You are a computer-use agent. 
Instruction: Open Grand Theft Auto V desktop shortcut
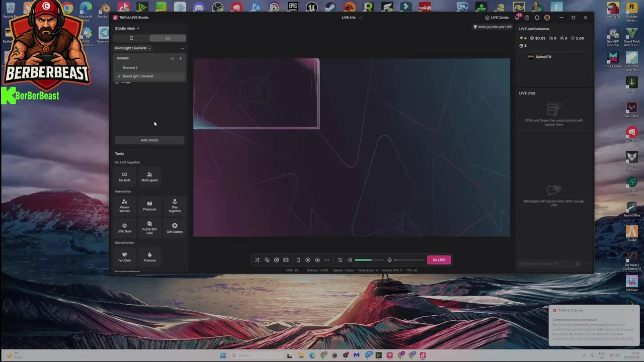point(632,36)
